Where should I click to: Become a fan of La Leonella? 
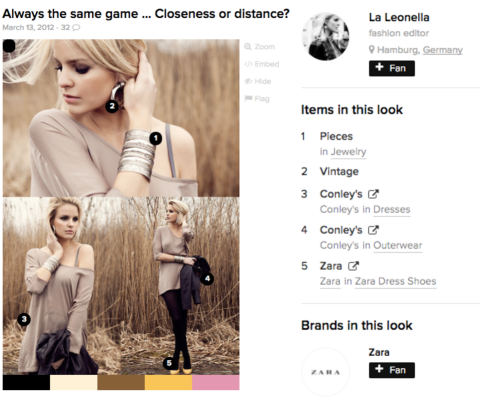pyautogui.click(x=392, y=68)
